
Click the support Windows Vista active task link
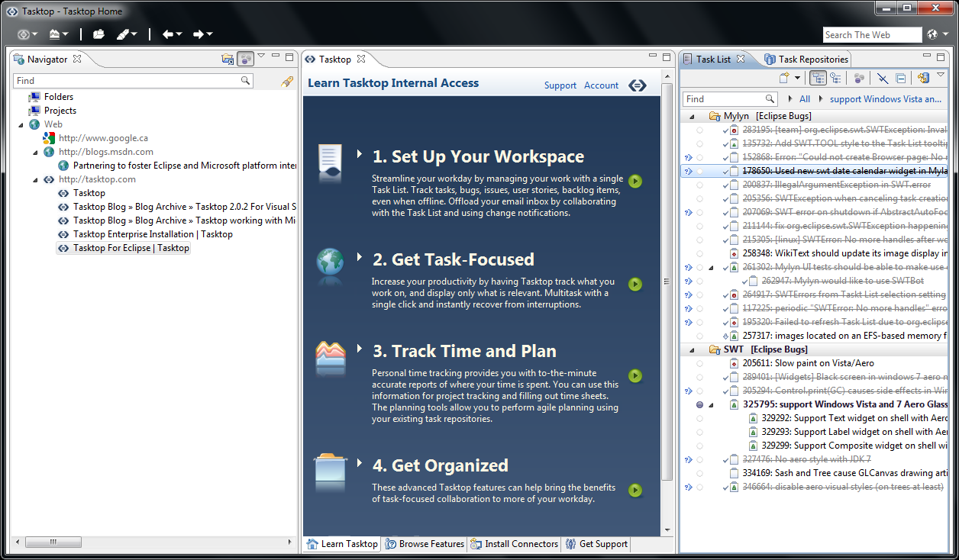click(x=886, y=99)
